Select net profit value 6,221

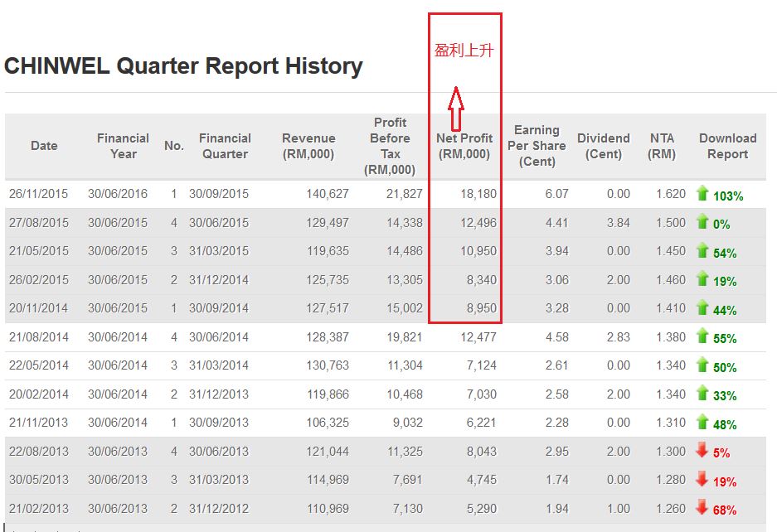(481, 423)
